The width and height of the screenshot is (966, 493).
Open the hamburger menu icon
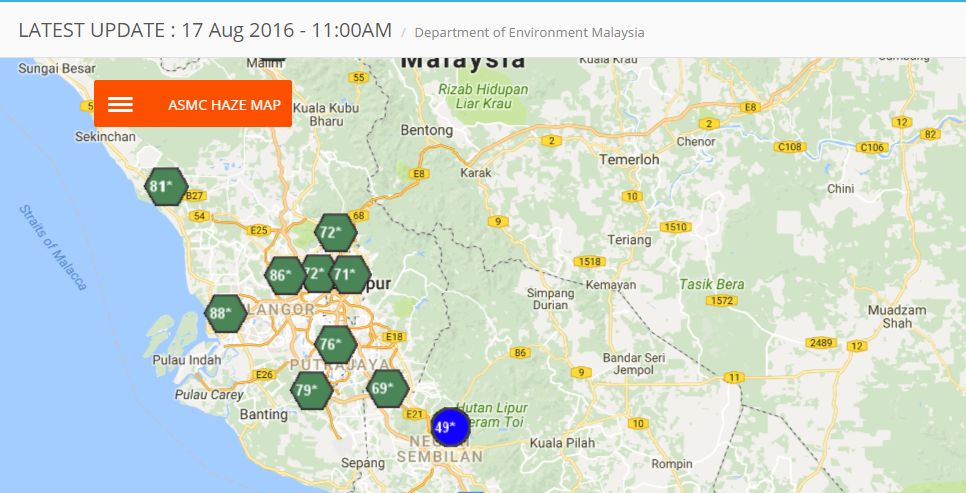coord(120,105)
